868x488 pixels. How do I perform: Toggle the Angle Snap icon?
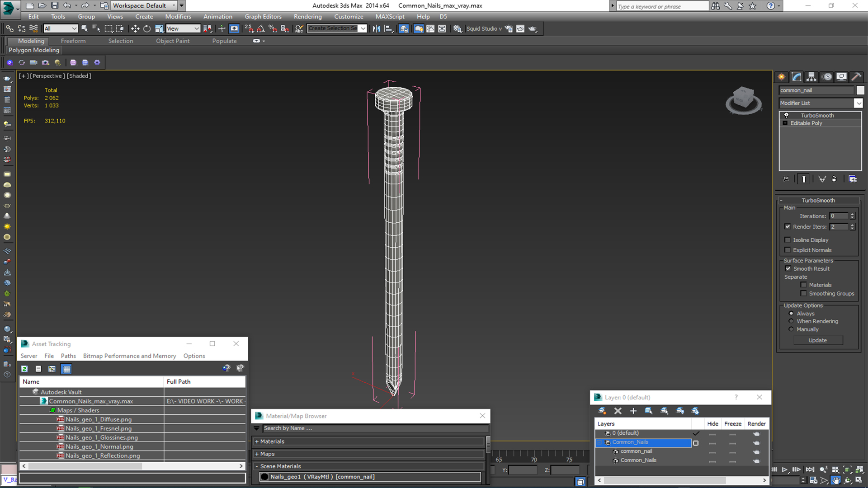[x=261, y=28]
